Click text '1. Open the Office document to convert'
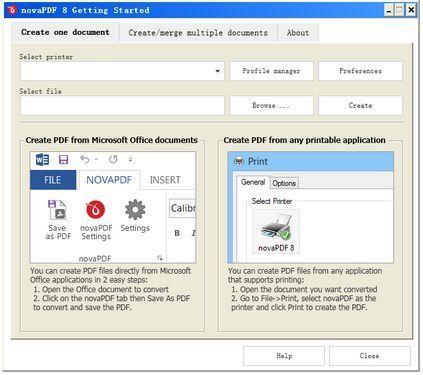This screenshot has width=423, height=375. pyautogui.click(x=101, y=289)
